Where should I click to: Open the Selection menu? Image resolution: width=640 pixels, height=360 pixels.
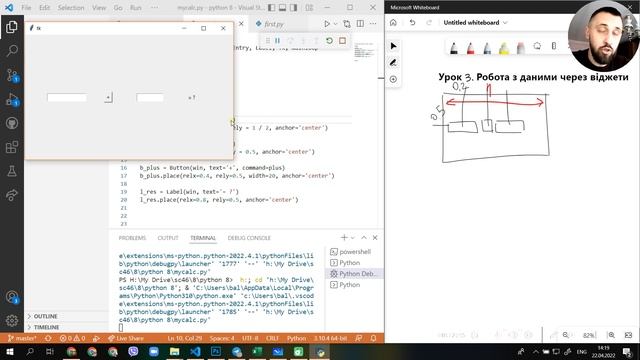point(71,8)
